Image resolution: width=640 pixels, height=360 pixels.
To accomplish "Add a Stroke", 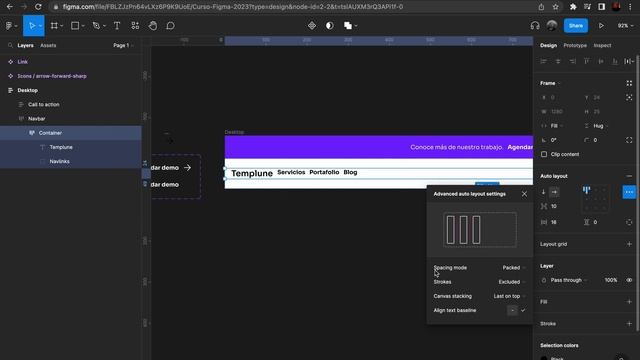I will tap(629, 324).
